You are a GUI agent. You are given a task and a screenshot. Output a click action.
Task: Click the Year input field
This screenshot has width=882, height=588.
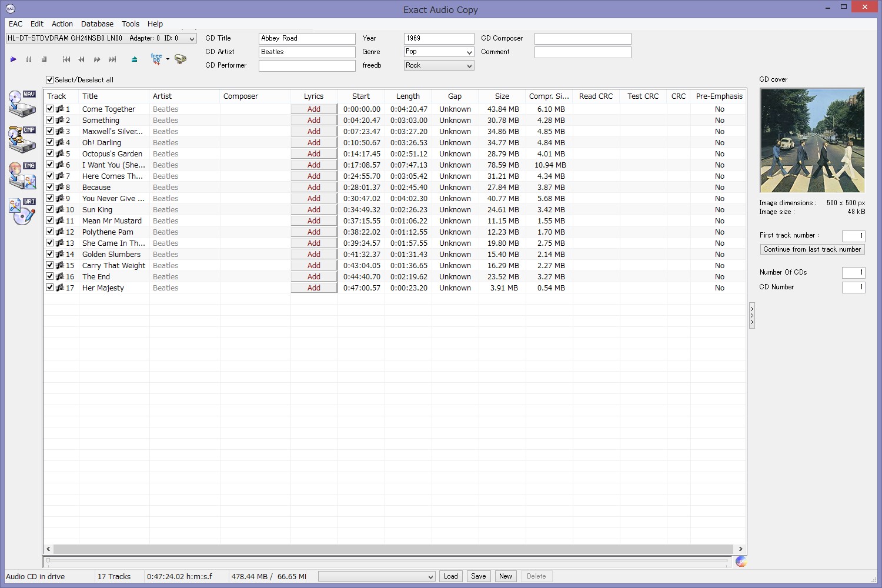(x=439, y=38)
